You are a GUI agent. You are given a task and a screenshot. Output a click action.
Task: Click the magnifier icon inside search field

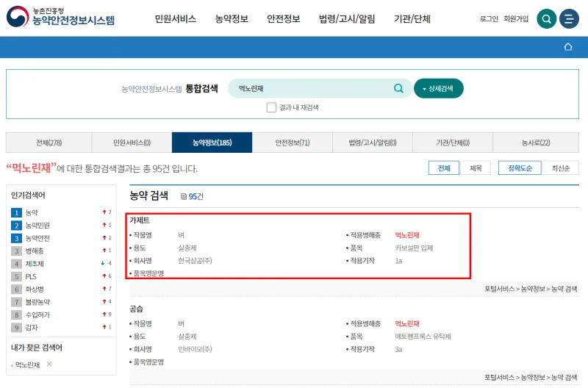pos(398,88)
